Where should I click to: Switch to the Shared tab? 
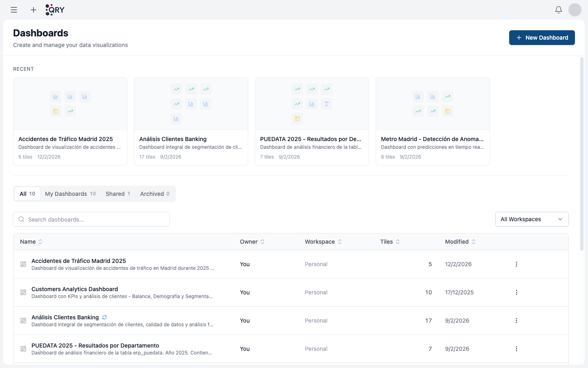click(118, 194)
